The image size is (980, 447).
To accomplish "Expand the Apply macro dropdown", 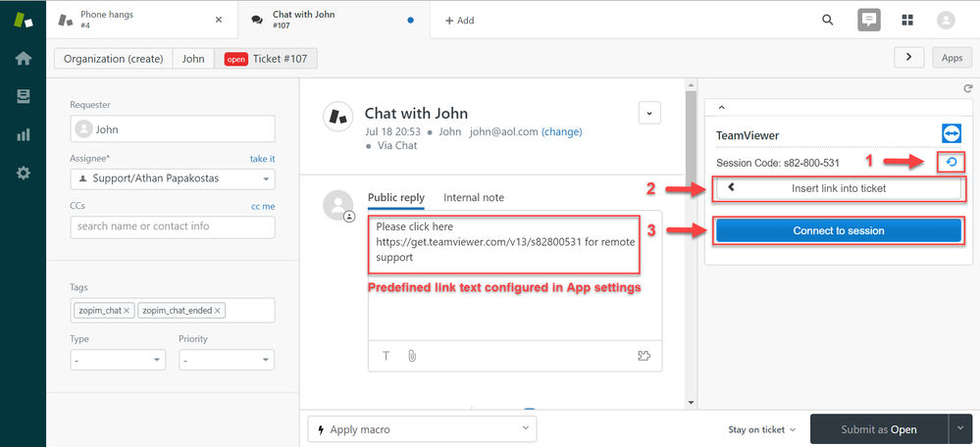I will pyautogui.click(x=422, y=429).
